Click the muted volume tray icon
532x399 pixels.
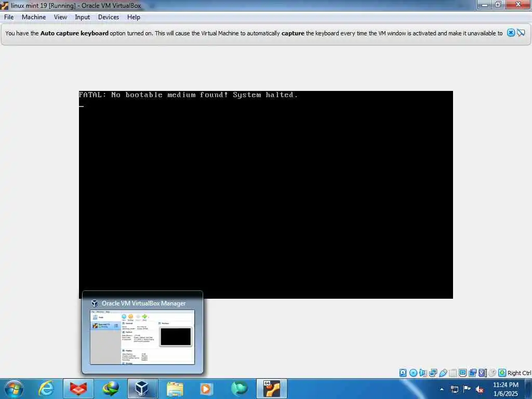click(x=480, y=390)
